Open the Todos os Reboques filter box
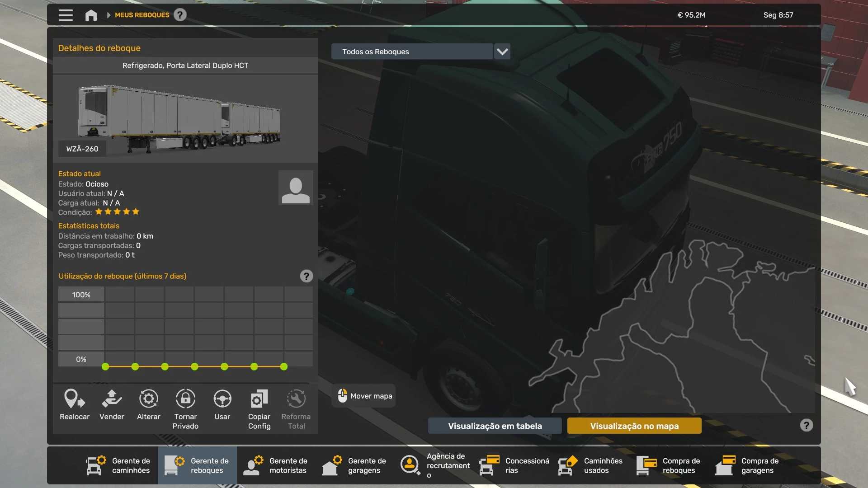The height and width of the screenshot is (488, 868). (412, 52)
